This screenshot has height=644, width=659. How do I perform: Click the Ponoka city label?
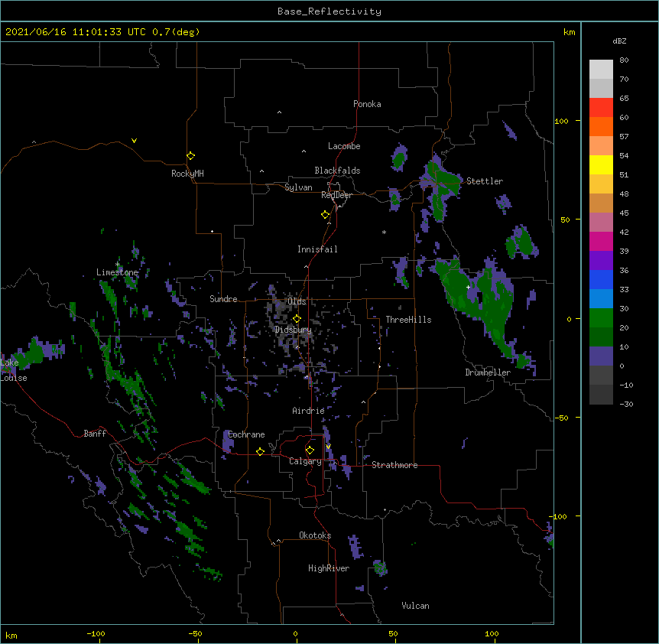(367, 104)
